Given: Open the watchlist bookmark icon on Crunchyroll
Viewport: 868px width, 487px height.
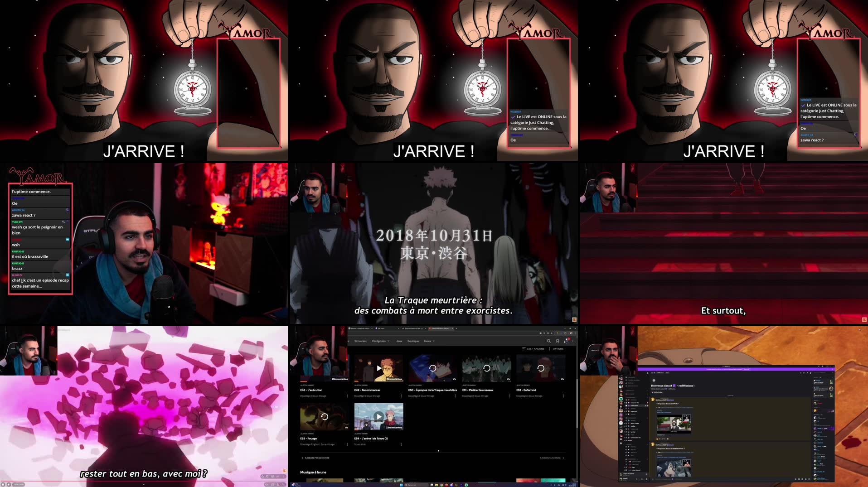Looking at the screenshot, I should [557, 341].
